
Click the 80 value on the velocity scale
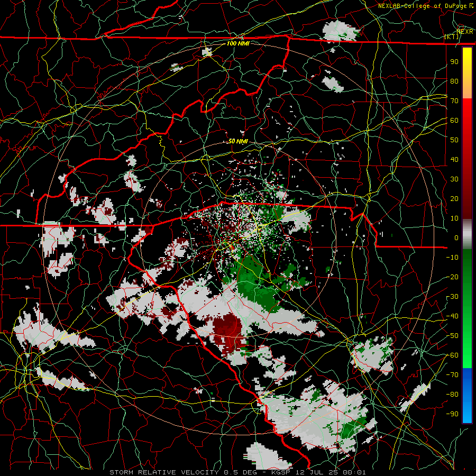click(454, 81)
